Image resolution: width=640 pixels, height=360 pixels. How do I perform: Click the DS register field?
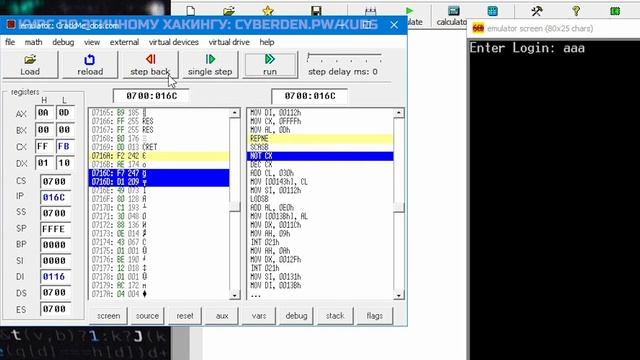(x=55, y=293)
